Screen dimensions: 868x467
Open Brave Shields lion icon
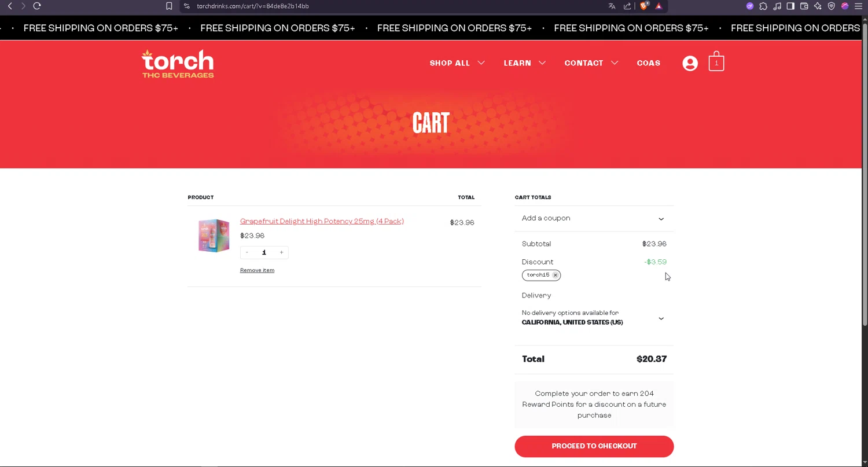pyautogui.click(x=644, y=6)
